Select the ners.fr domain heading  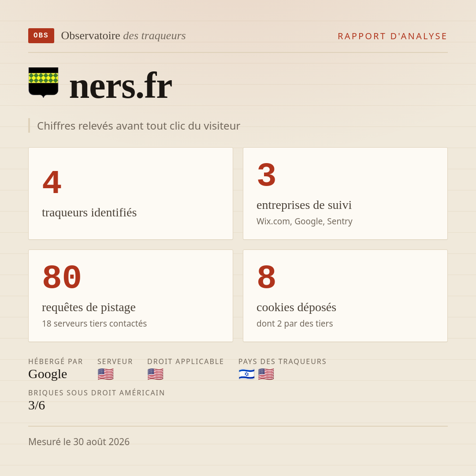click(121, 86)
